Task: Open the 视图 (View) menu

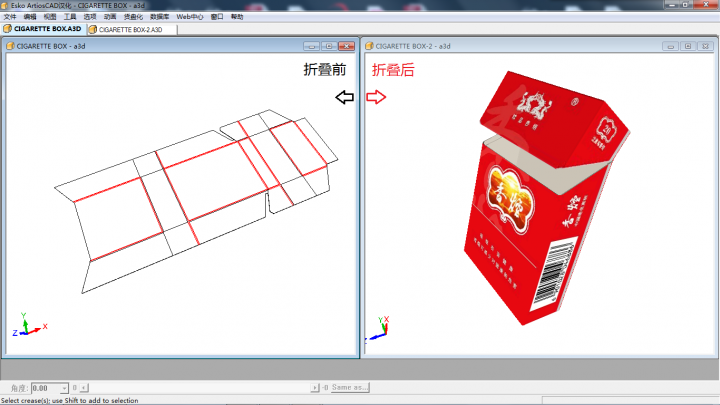Action: [x=50, y=17]
